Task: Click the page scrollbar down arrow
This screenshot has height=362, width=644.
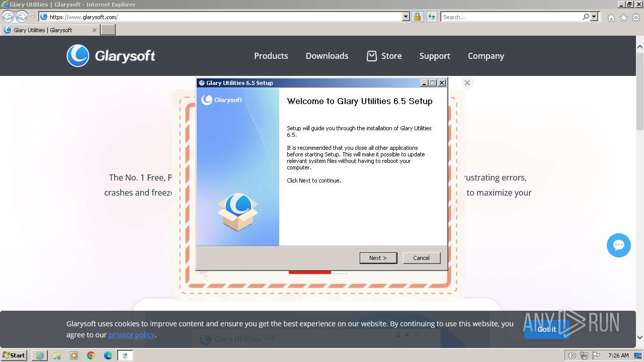Action: tap(640, 337)
